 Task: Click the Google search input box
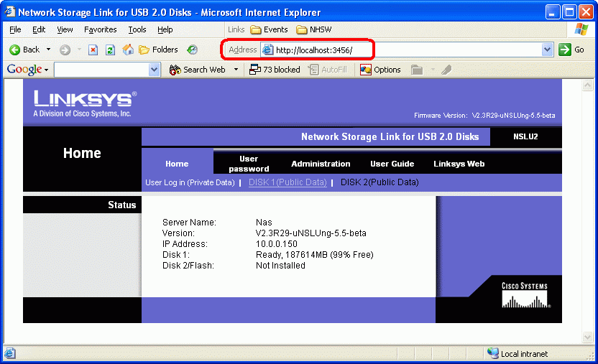click(102, 70)
